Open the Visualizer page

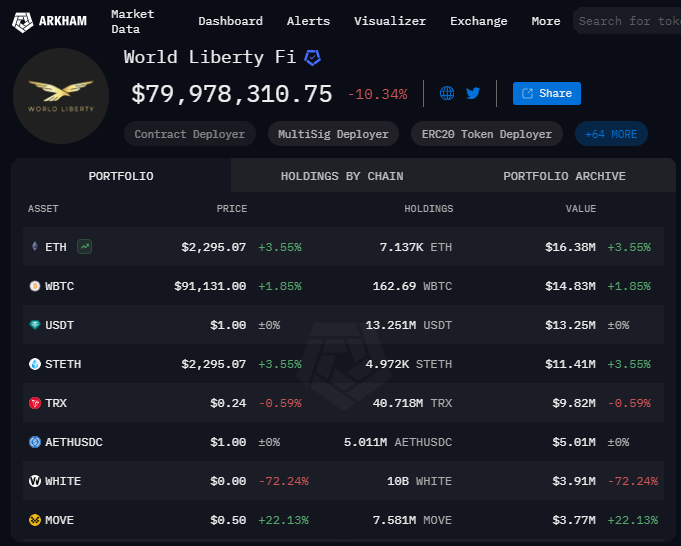click(x=390, y=21)
